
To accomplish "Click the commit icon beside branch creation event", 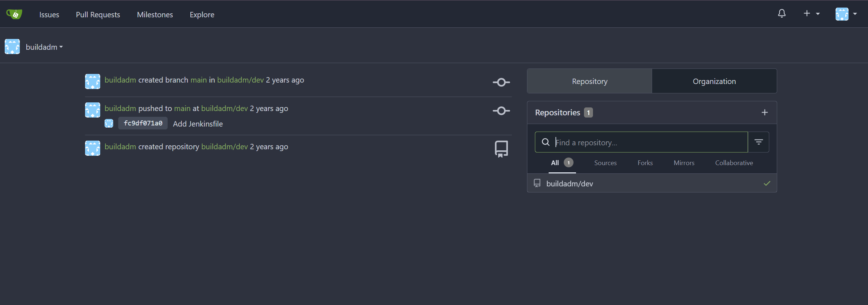I will coord(501,82).
